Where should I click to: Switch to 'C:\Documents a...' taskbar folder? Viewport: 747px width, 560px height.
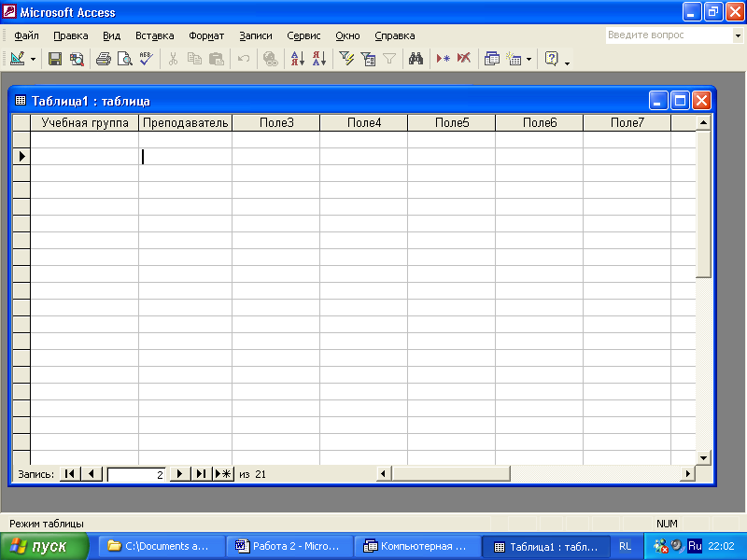[162, 546]
